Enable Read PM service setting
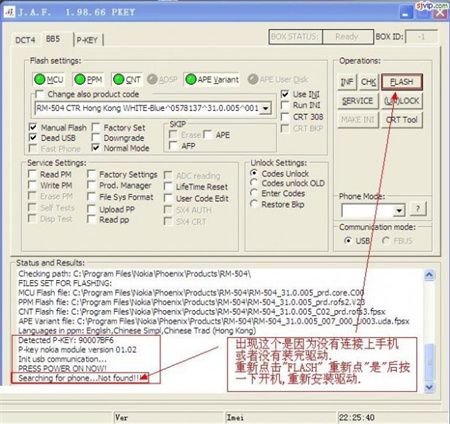 (32, 174)
